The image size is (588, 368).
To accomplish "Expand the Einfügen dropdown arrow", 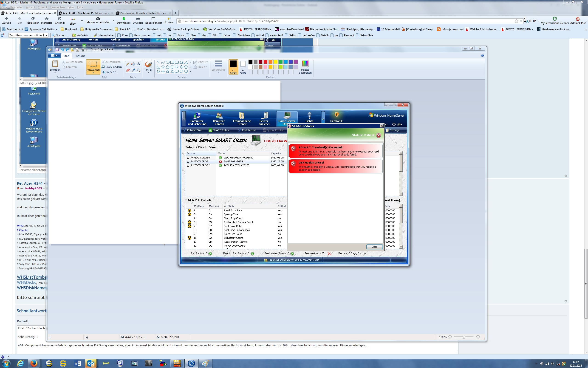I will click(55, 72).
